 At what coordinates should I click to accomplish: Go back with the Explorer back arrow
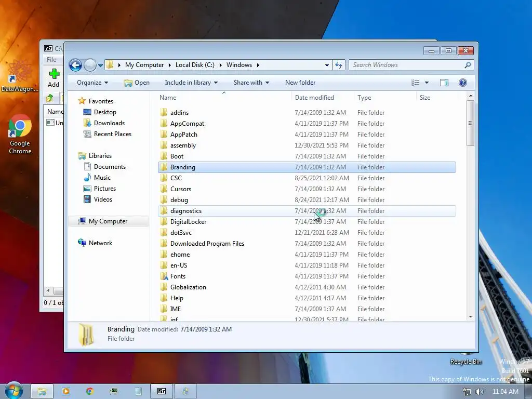(75, 65)
